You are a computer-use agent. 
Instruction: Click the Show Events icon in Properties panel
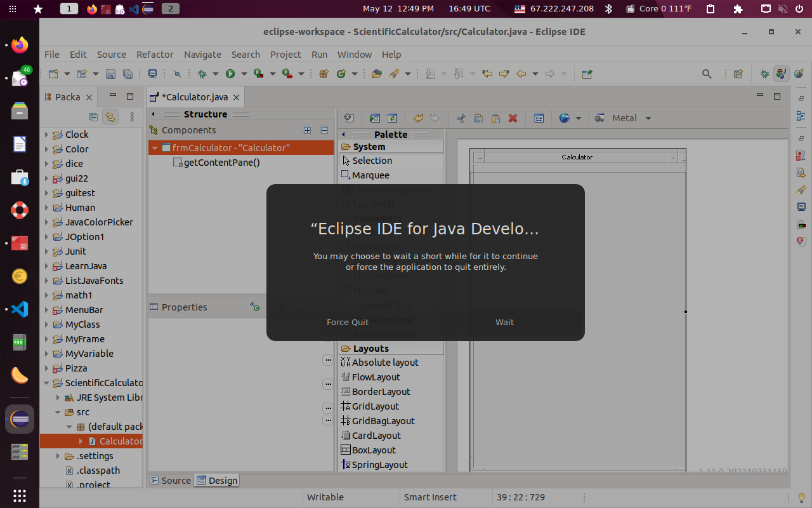(256, 306)
